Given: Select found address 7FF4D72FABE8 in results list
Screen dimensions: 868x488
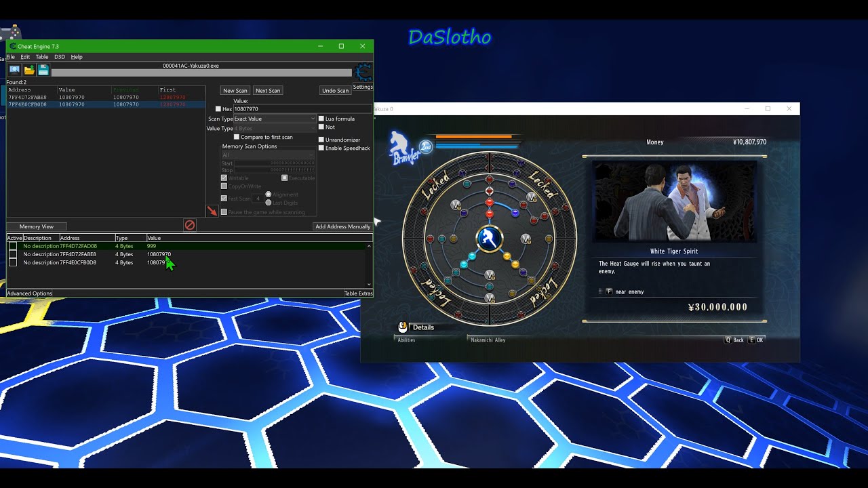Looking at the screenshot, I should [105, 97].
